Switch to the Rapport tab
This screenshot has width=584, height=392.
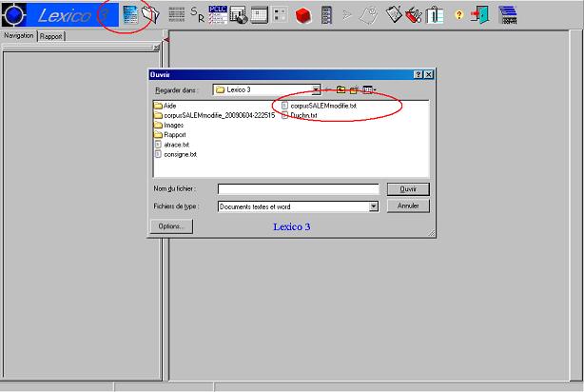tap(51, 36)
